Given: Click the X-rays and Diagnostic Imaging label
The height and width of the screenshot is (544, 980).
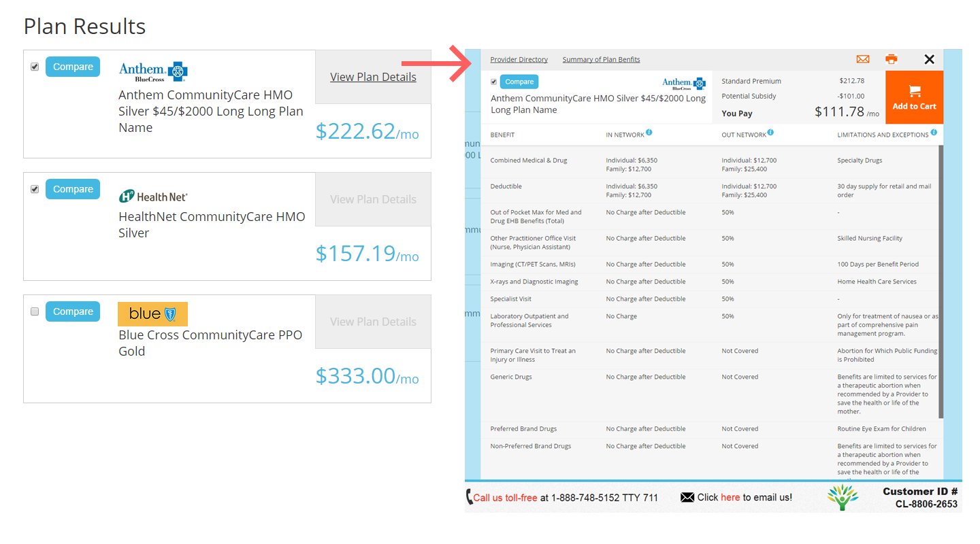Looking at the screenshot, I should (534, 282).
